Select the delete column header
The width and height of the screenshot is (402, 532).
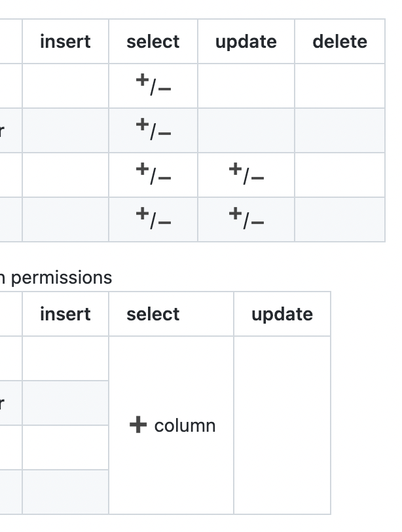click(x=339, y=41)
